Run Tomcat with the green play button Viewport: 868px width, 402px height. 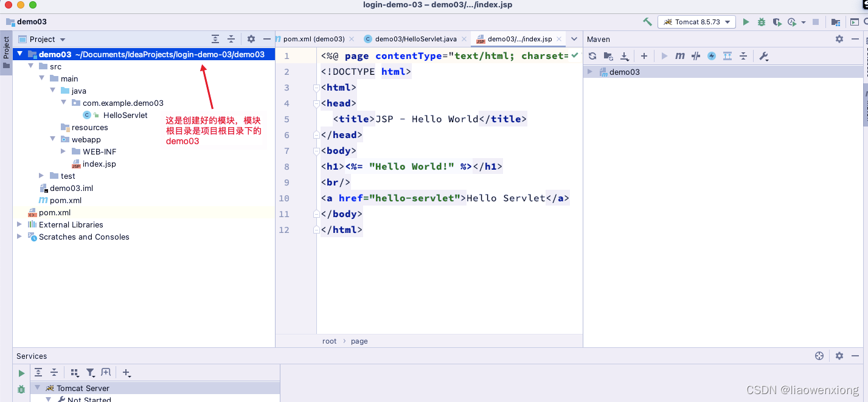[746, 22]
